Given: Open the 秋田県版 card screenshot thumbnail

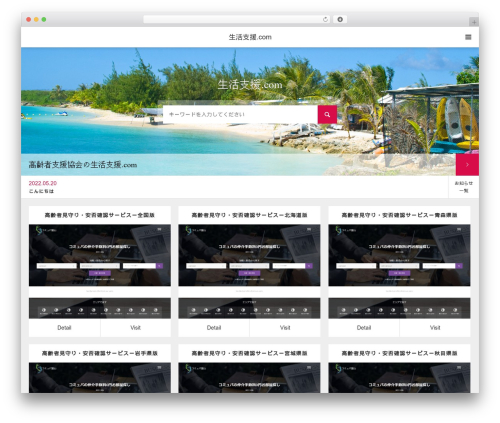Looking at the screenshot, I should (x=399, y=378).
